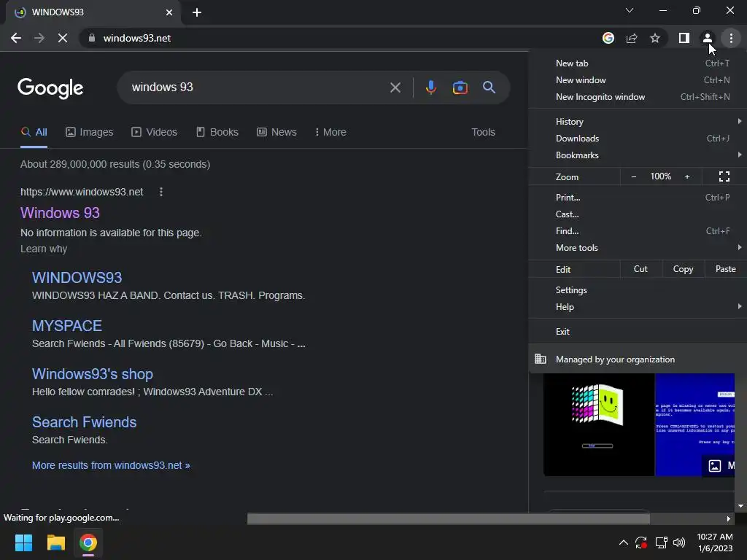The width and height of the screenshot is (747, 560).
Task: Open File Explorer from taskbar
Action: (x=55, y=542)
